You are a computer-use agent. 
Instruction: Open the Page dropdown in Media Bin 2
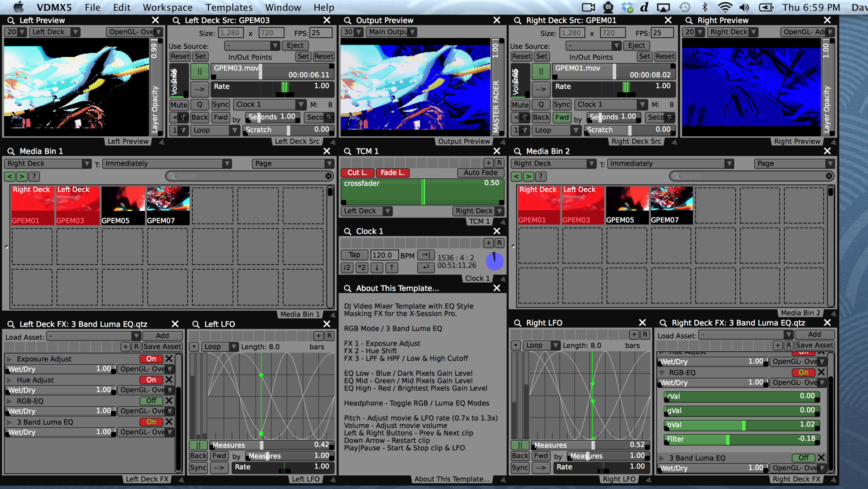click(794, 163)
